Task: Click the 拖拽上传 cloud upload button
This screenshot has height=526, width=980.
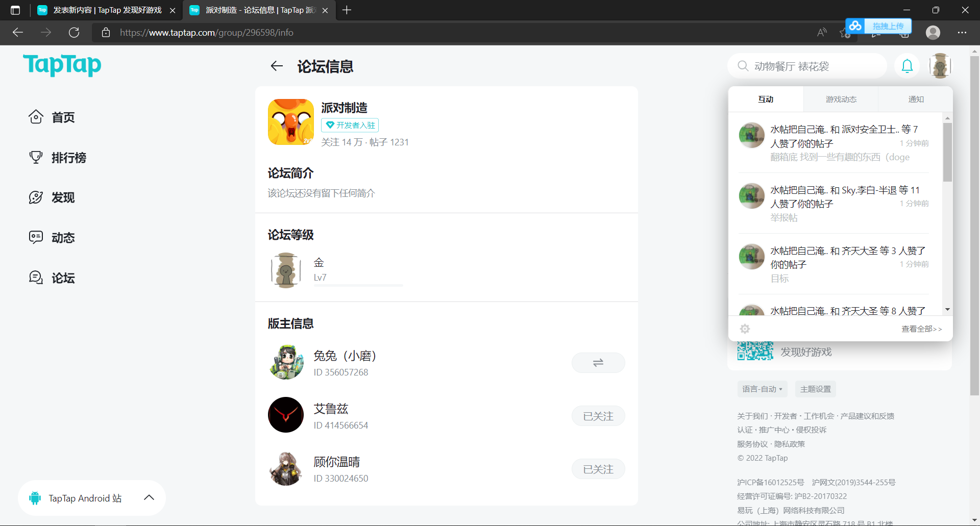Action: [x=878, y=26]
